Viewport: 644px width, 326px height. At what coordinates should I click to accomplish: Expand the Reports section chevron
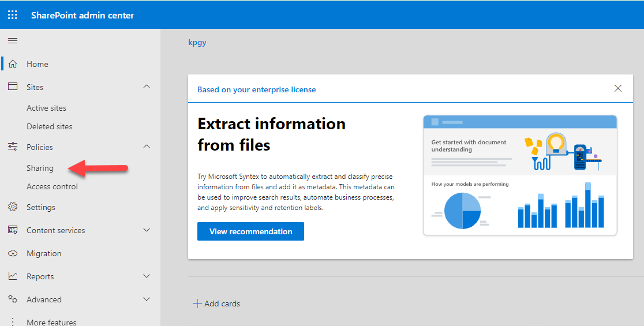click(147, 276)
